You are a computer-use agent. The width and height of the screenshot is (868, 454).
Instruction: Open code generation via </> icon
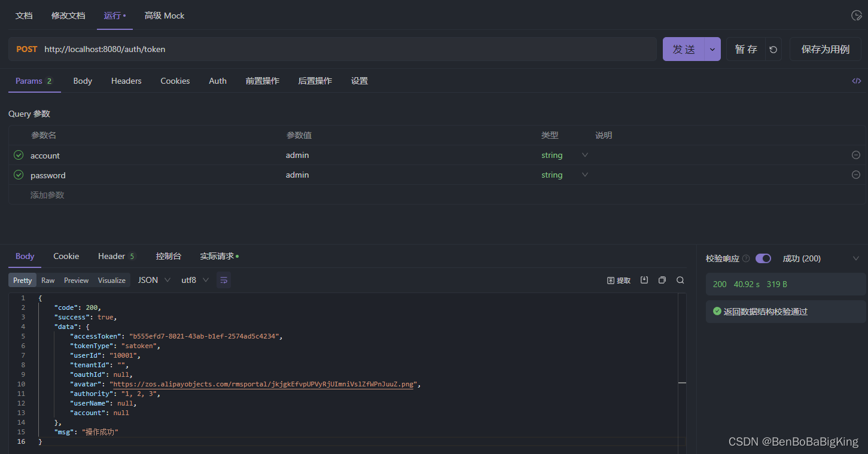pos(856,80)
